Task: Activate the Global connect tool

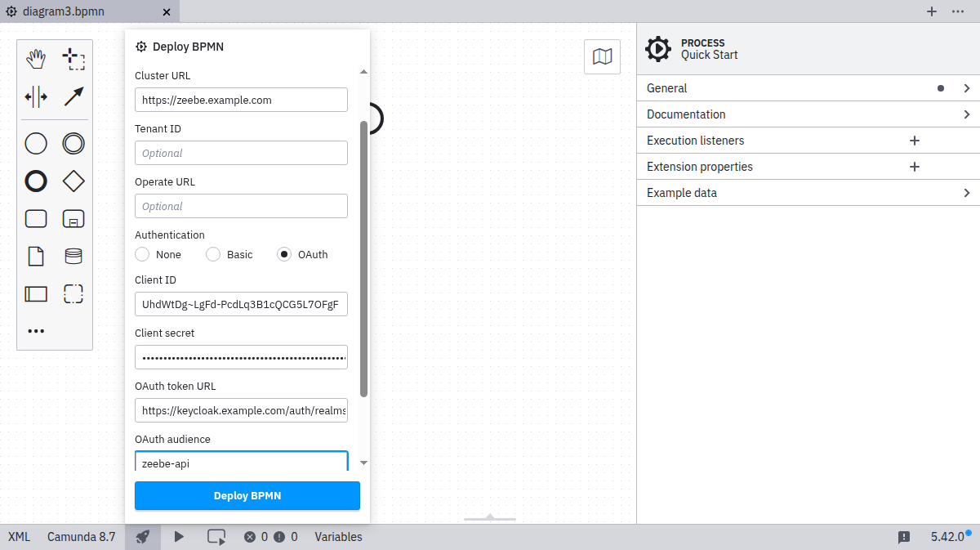Action: pos(73,96)
